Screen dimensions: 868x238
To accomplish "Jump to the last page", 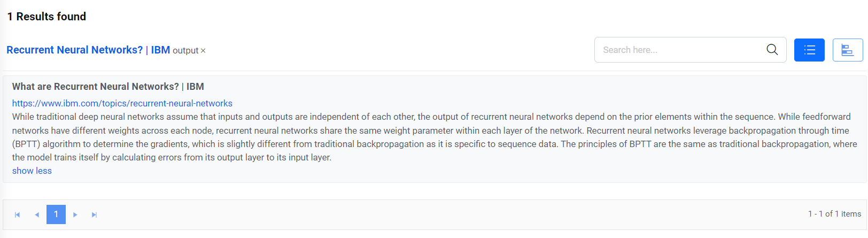I will pos(94,214).
